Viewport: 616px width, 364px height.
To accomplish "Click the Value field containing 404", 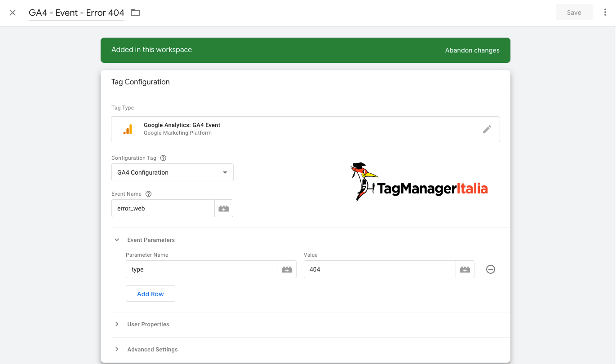I will pyautogui.click(x=380, y=269).
